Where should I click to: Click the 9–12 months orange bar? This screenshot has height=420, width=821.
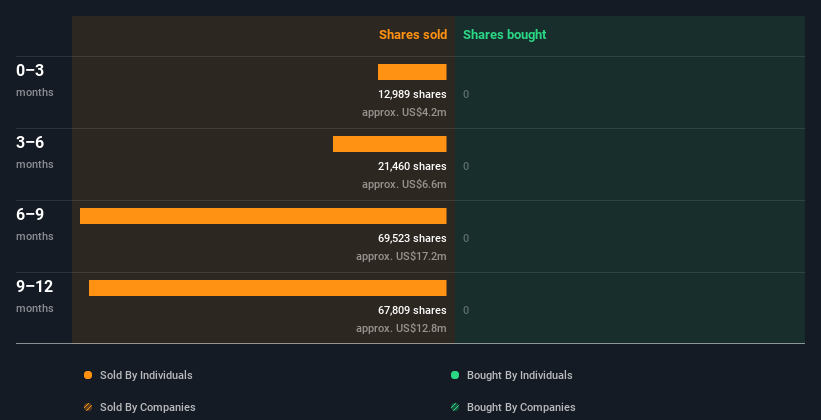(268, 288)
